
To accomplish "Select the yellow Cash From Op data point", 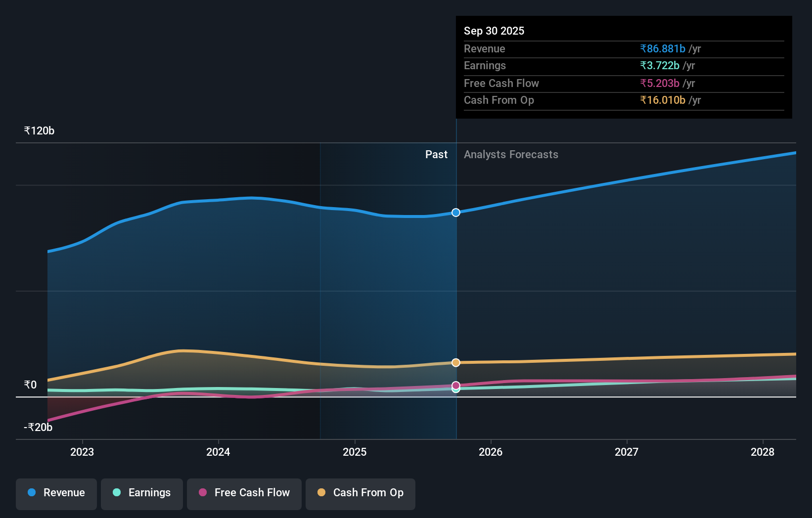I will (455, 362).
